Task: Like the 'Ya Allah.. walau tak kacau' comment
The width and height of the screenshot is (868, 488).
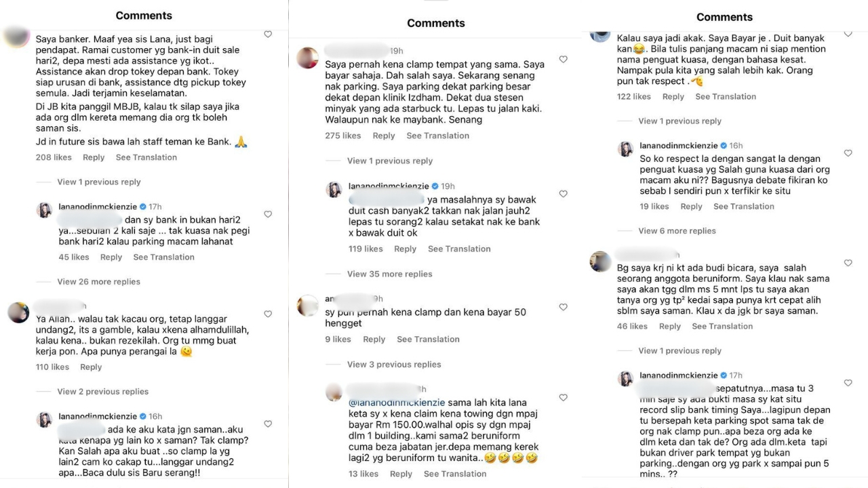Action: [x=268, y=314]
